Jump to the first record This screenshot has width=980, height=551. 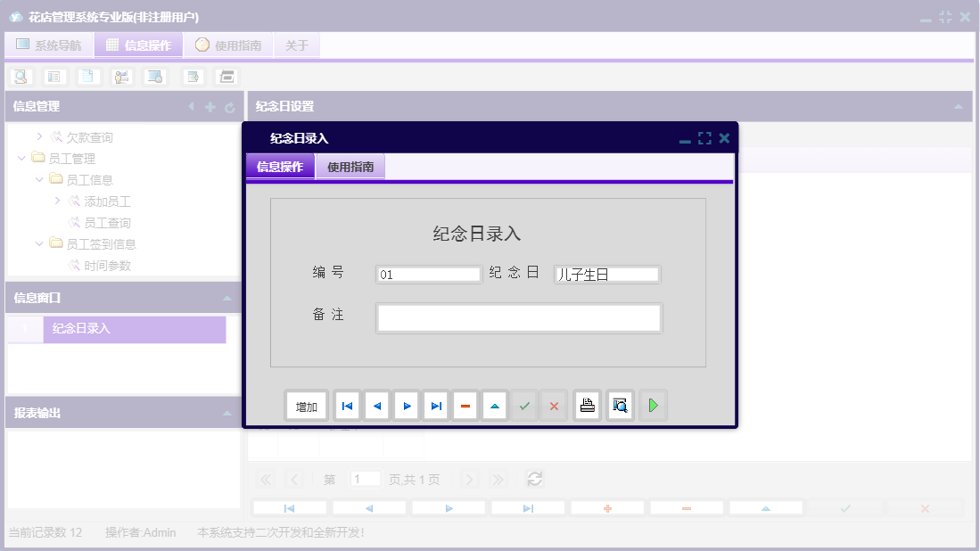tap(347, 405)
